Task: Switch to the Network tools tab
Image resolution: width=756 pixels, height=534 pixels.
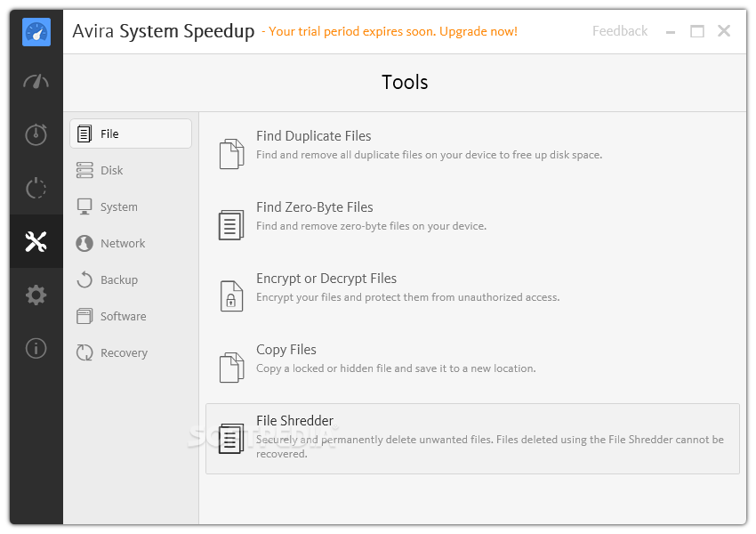Action: [x=130, y=243]
